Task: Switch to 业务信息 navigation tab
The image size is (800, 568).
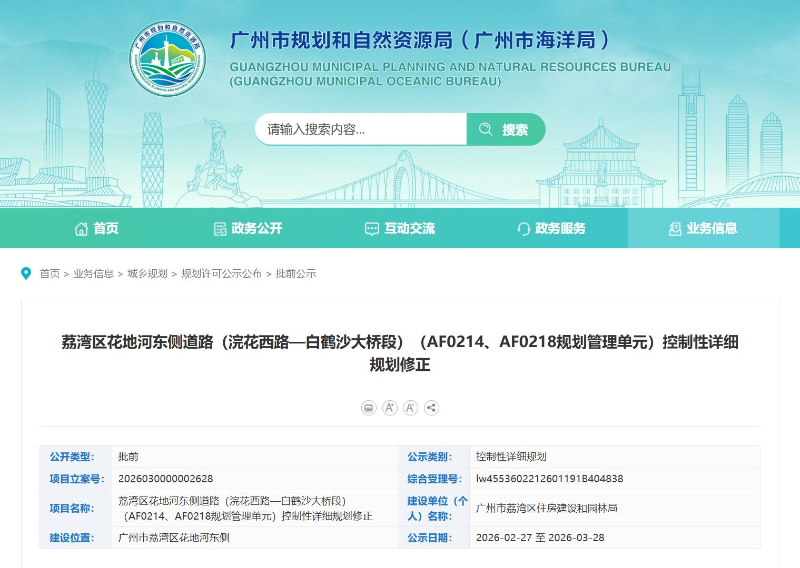Action: (703, 229)
